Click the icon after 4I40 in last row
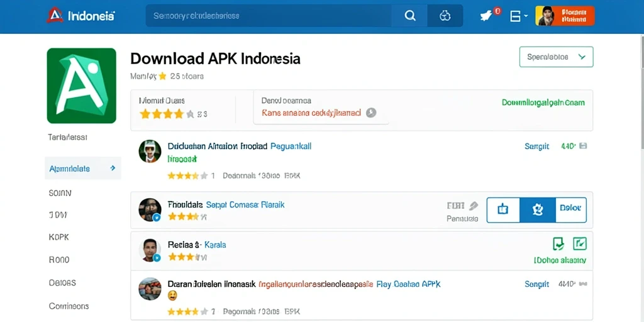 point(583,284)
